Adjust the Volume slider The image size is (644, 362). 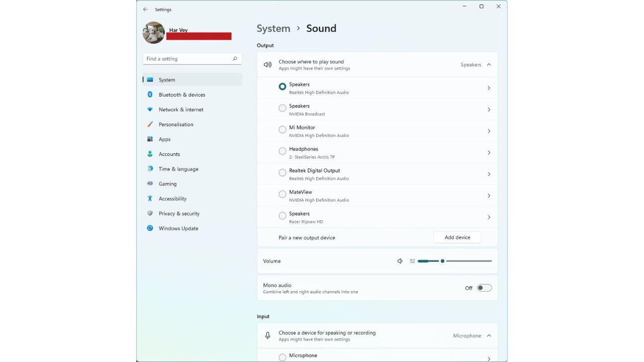(x=442, y=261)
